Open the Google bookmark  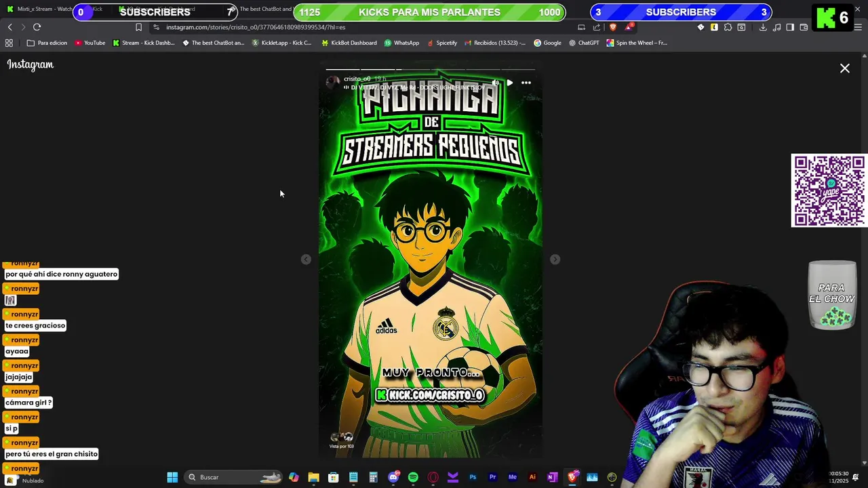tap(547, 43)
